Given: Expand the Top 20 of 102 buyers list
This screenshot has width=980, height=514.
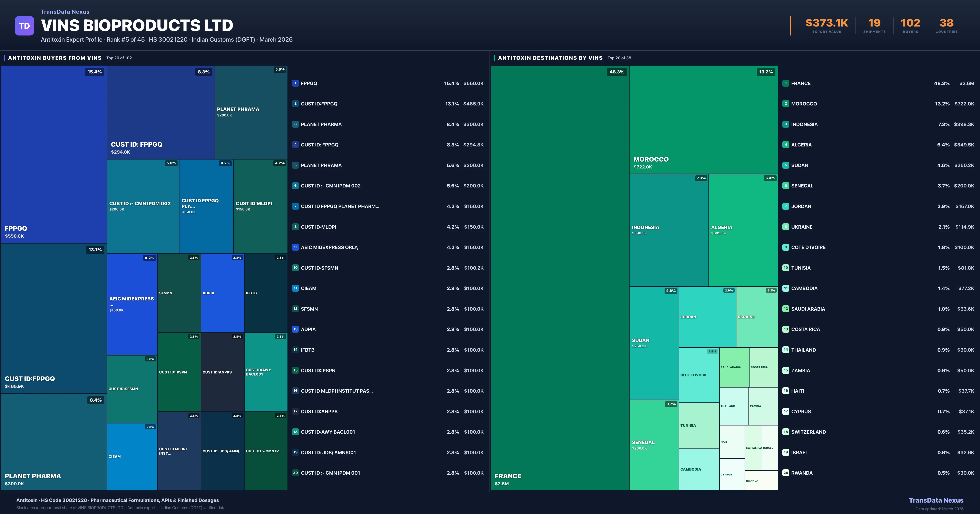Looking at the screenshot, I should [119, 58].
